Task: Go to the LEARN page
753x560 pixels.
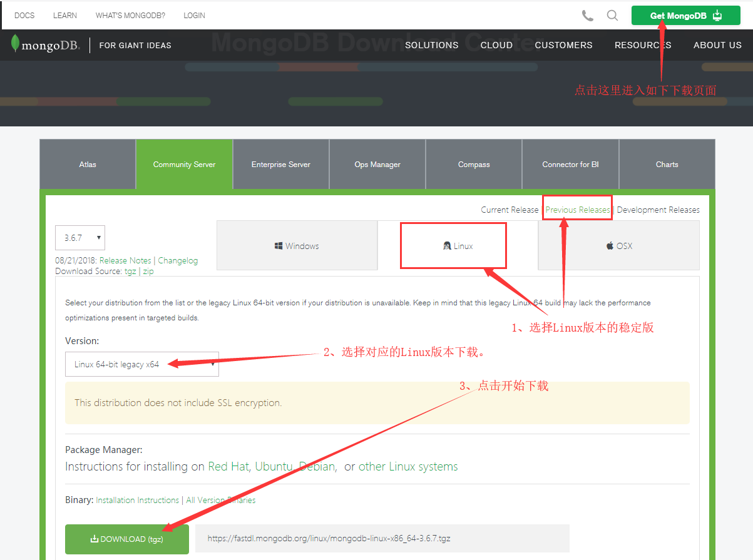Action: 65,16
